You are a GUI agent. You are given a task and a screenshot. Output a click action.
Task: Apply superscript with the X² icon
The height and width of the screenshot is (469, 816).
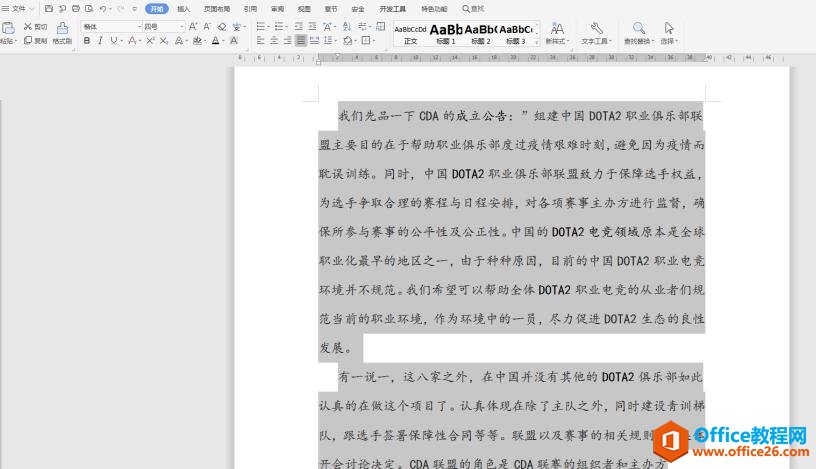tap(150, 41)
